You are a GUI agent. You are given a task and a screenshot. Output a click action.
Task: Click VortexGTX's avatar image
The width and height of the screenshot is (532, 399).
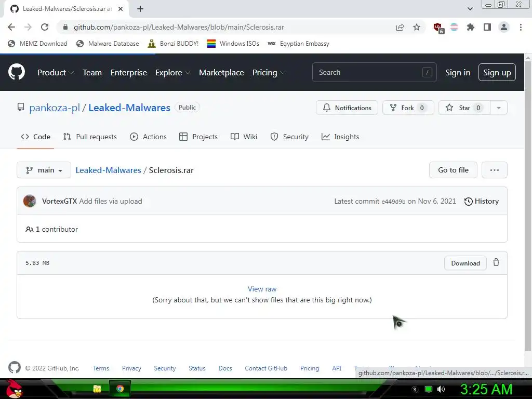30,201
